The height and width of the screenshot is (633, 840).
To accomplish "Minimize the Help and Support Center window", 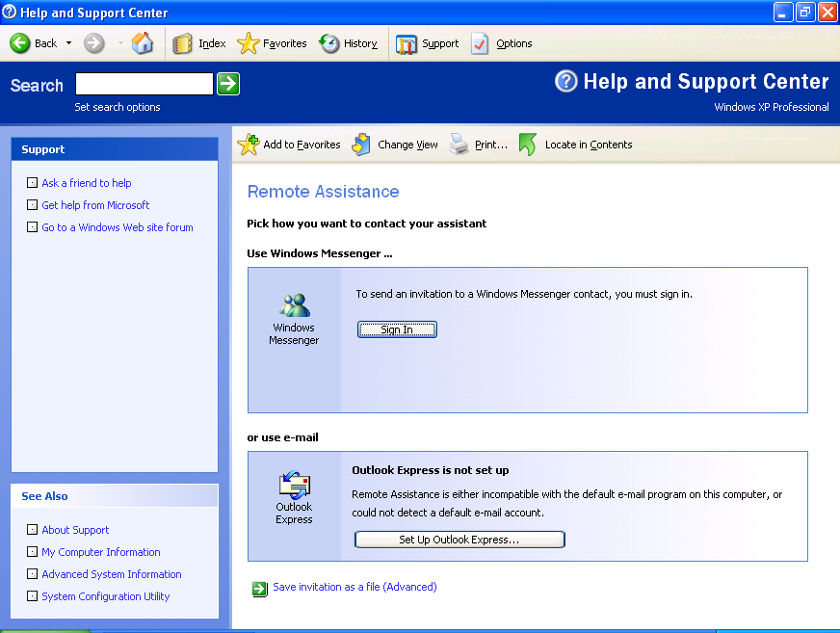I will click(x=782, y=13).
